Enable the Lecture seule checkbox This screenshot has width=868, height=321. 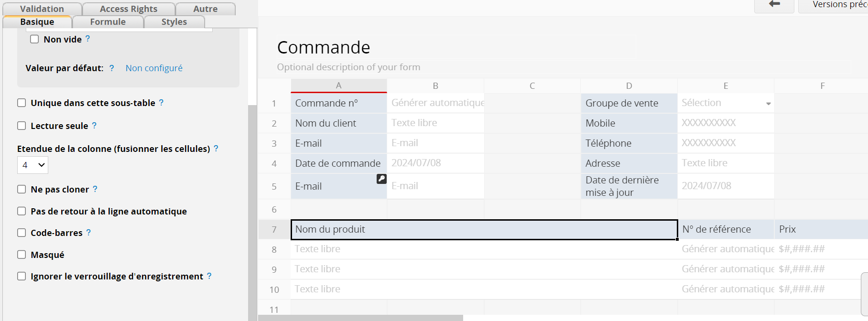pyautogui.click(x=22, y=126)
